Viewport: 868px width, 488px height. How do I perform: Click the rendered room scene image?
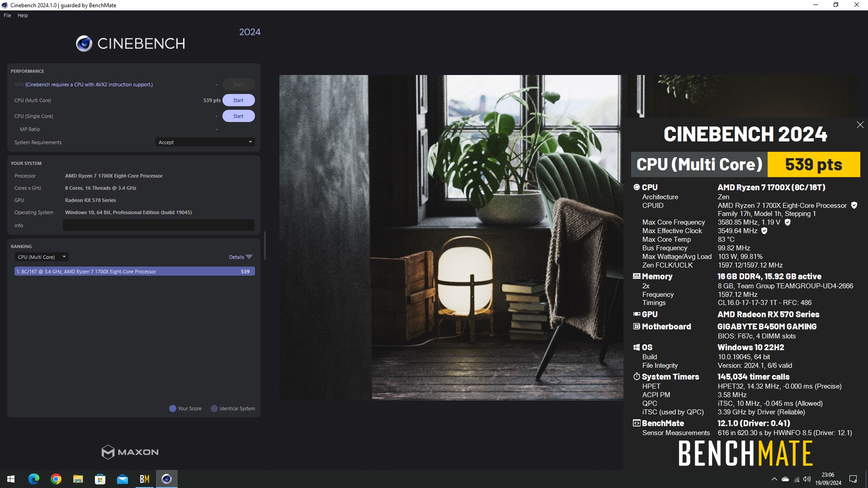(x=451, y=237)
